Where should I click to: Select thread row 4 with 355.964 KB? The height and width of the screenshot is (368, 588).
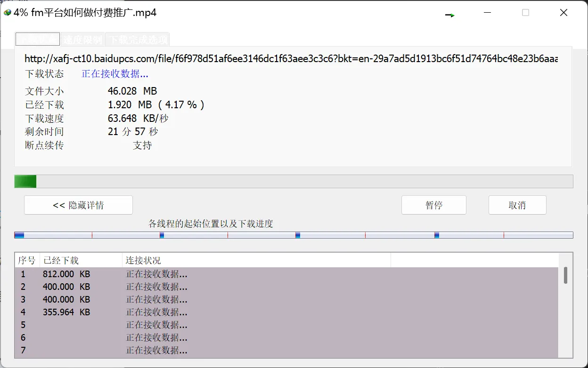[x=286, y=312]
